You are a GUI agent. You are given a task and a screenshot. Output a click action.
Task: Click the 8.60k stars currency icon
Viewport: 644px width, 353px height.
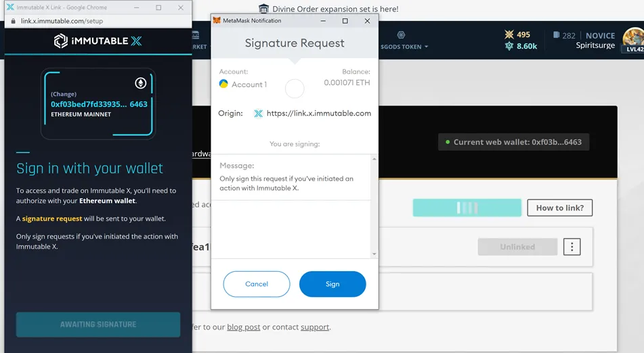[x=509, y=46]
